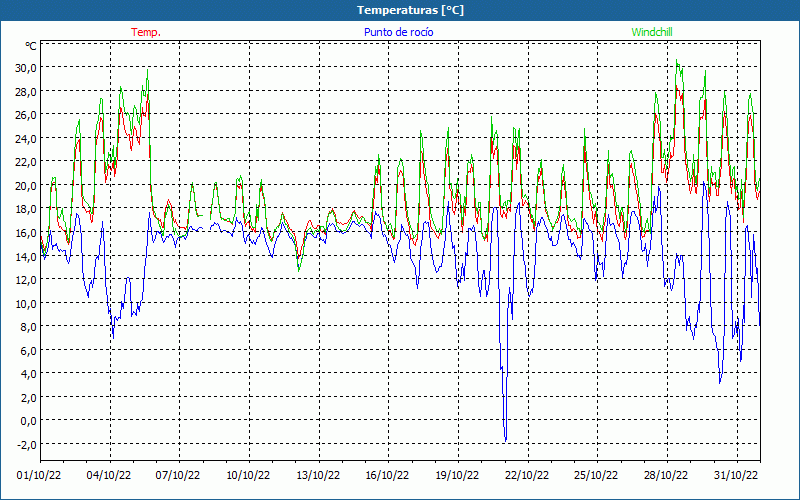Click the highest green windchill peak after 28/10/22
The height and width of the screenshot is (500, 800).
tap(677, 61)
